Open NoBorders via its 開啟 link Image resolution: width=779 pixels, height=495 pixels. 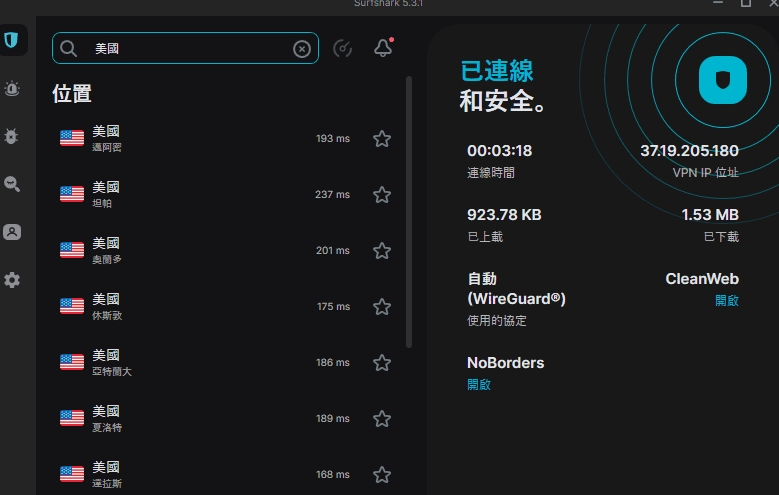point(479,385)
